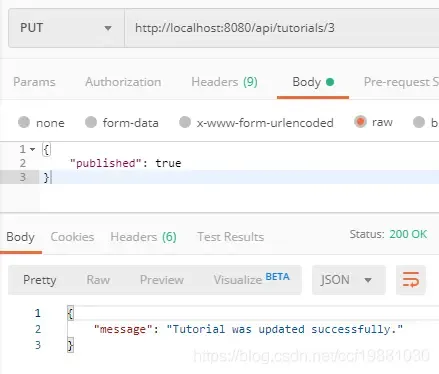Open the response Cookies tab
The width and height of the screenshot is (439, 374).
(x=72, y=237)
